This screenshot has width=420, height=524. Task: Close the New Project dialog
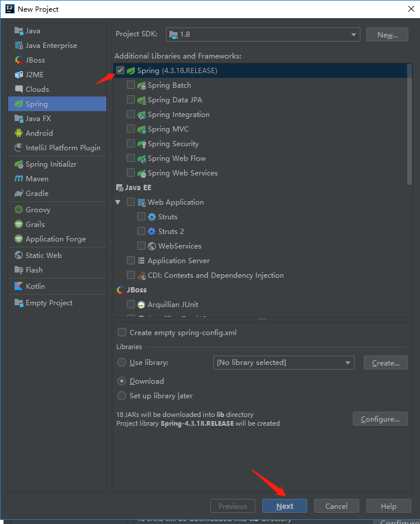click(411, 9)
